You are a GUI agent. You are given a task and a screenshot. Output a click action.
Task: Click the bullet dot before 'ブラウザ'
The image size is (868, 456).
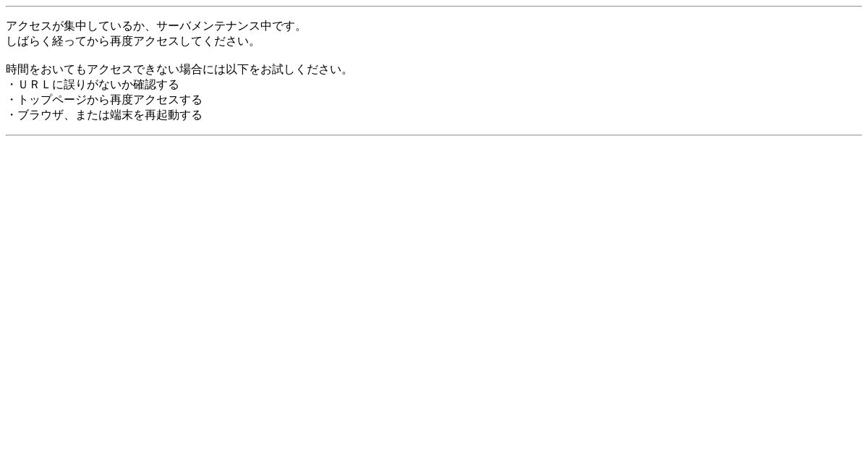(12, 115)
